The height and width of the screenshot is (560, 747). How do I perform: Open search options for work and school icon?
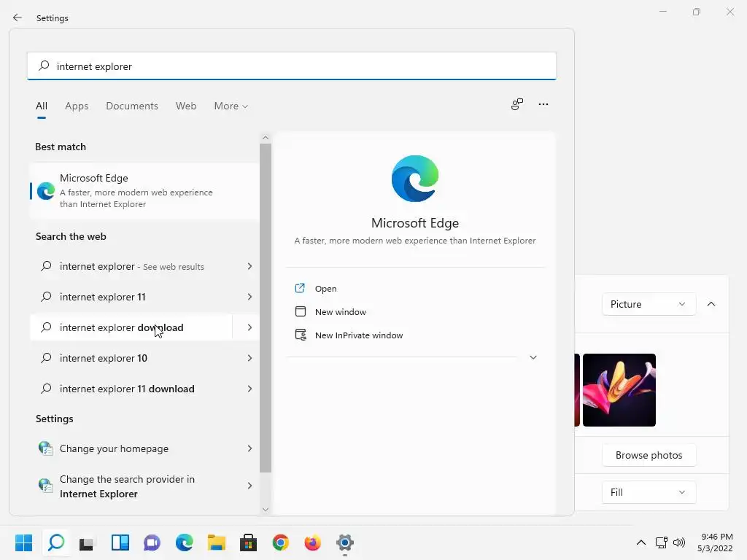(517, 104)
